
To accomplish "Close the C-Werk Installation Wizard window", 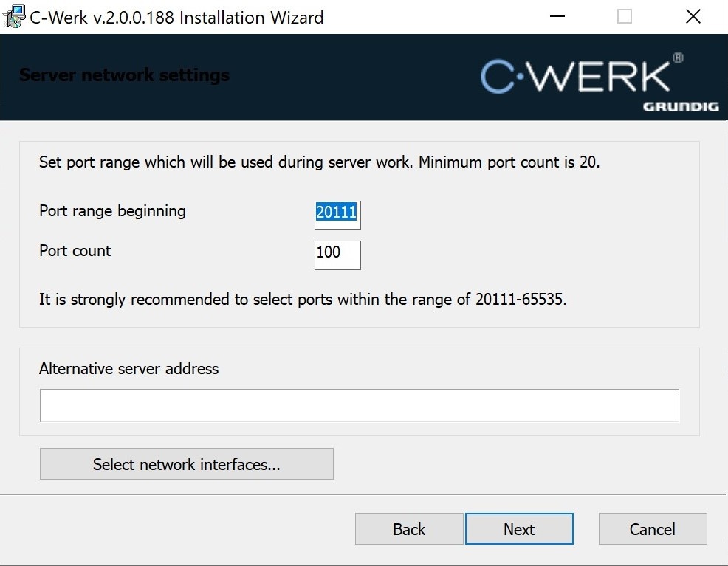I will (x=693, y=17).
